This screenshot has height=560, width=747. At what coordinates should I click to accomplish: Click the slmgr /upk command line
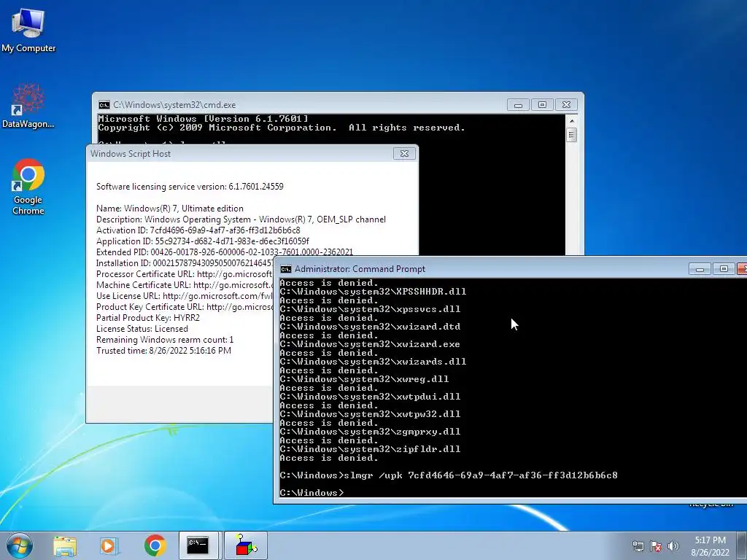pyautogui.click(x=449, y=475)
